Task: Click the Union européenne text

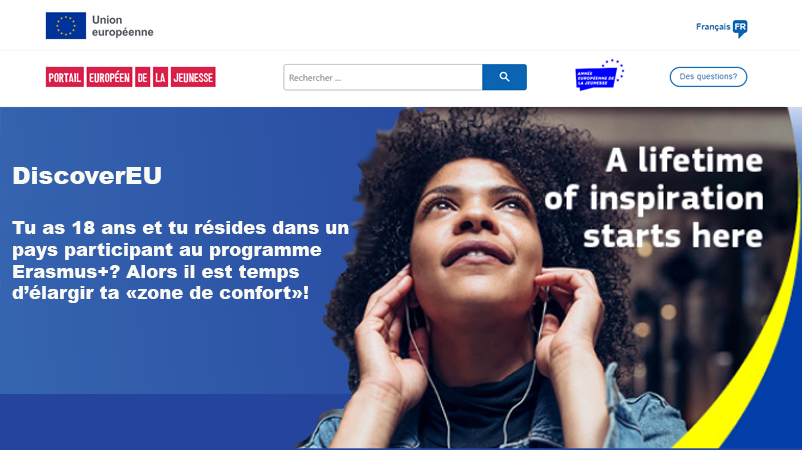Action: (x=123, y=26)
